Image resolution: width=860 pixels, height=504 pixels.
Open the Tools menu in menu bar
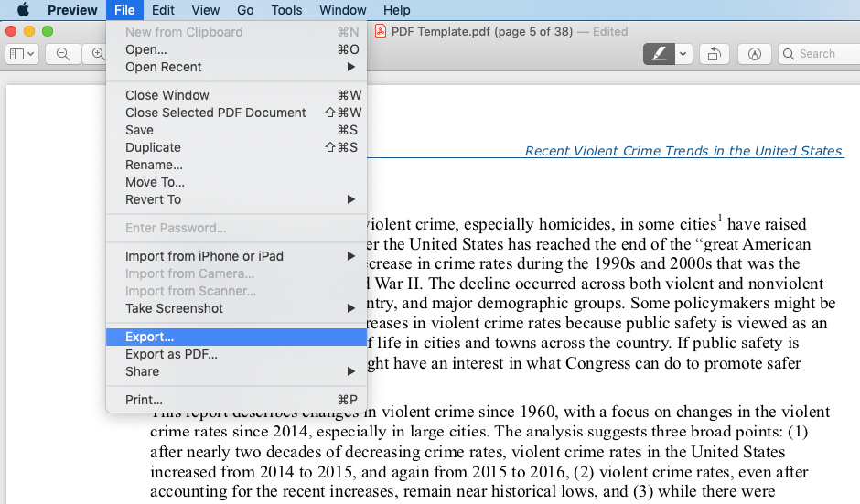[x=286, y=10]
